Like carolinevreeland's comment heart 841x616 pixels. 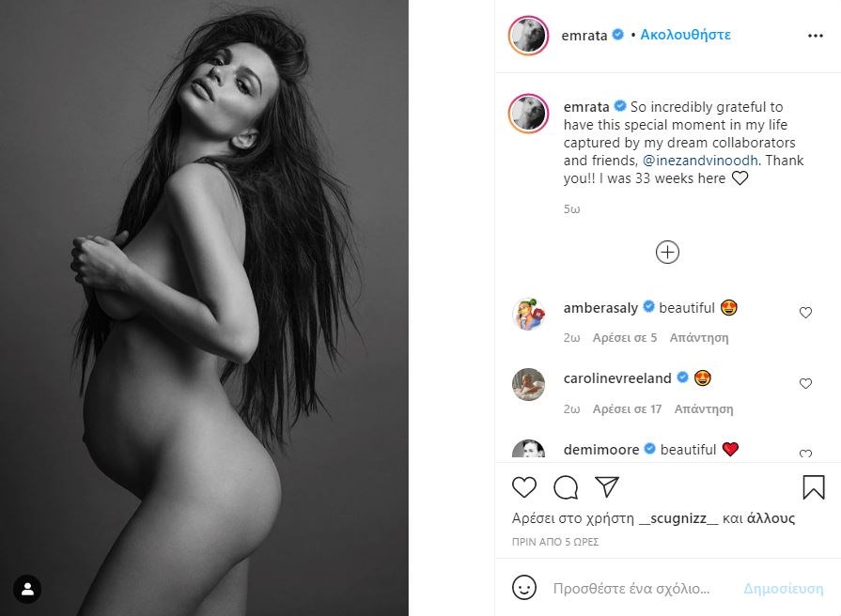point(805,383)
